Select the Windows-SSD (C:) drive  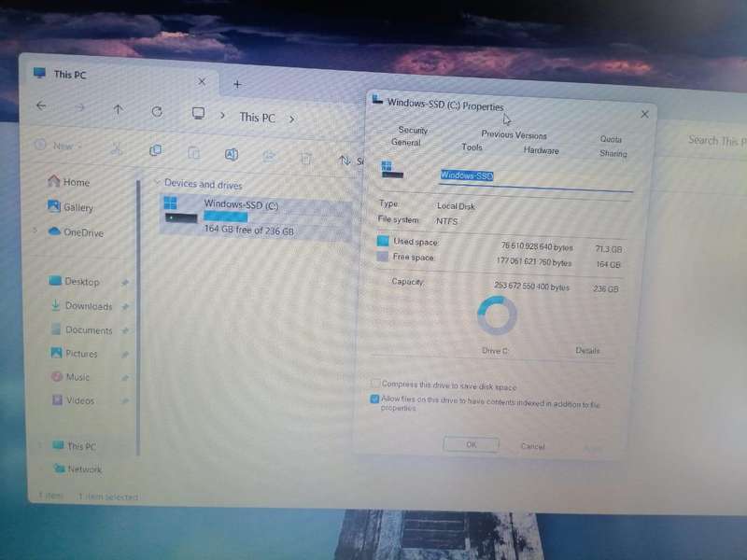coord(254,217)
